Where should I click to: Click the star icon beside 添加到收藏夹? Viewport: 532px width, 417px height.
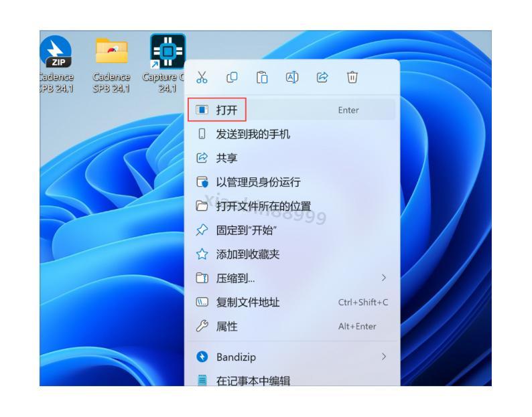pyautogui.click(x=202, y=254)
